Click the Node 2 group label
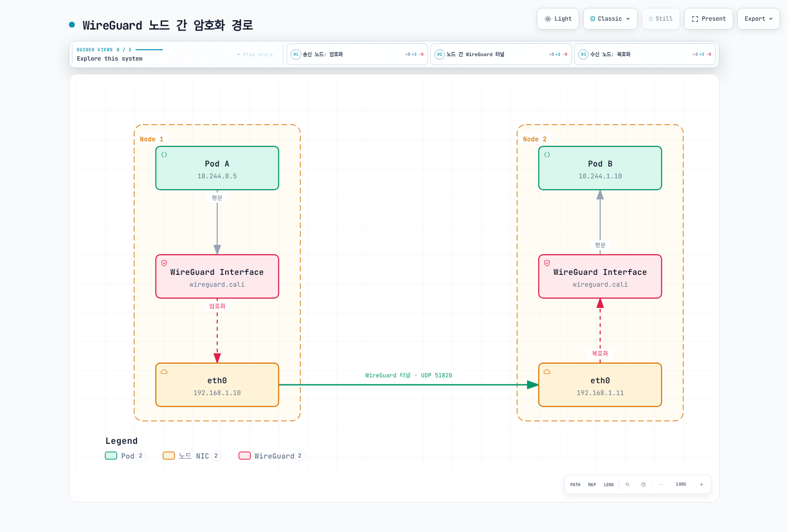Image resolution: width=788 pixels, height=532 pixels. tap(535, 139)
